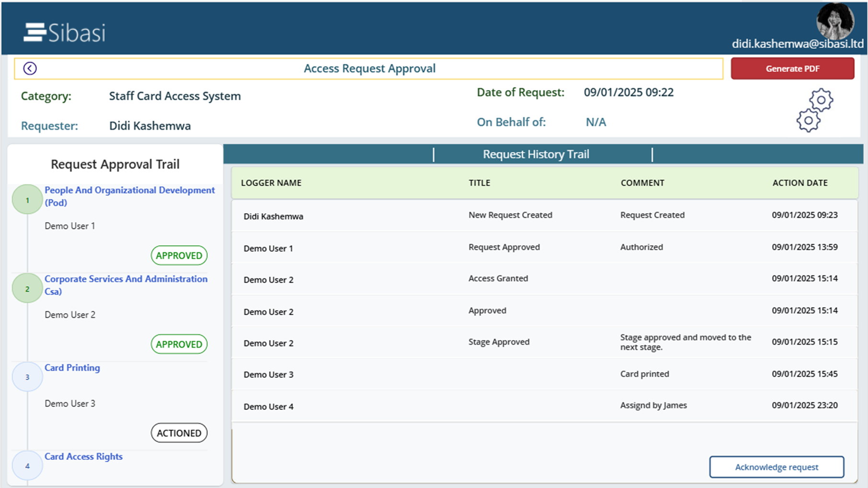The height and width of the screenshot is (488, 868).
Task: Click the back arrow icon
Action: pos(30,68)
